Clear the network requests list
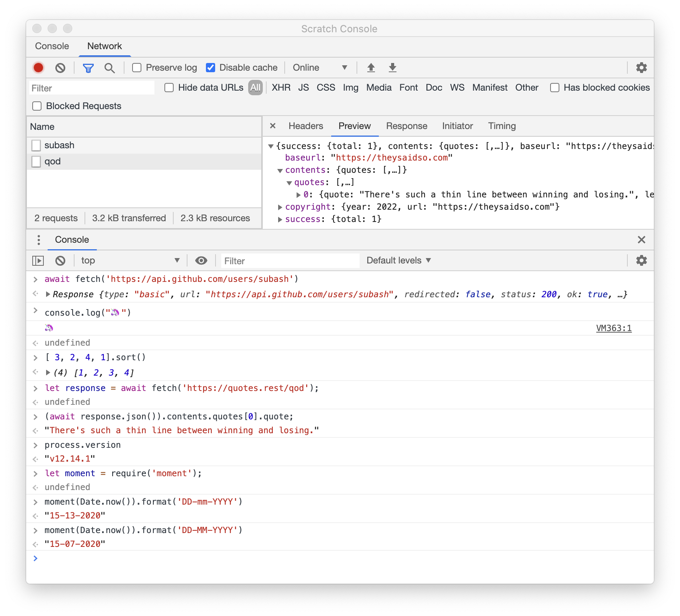Viewport: 680px width, 616px height. (x=60, y=68)
